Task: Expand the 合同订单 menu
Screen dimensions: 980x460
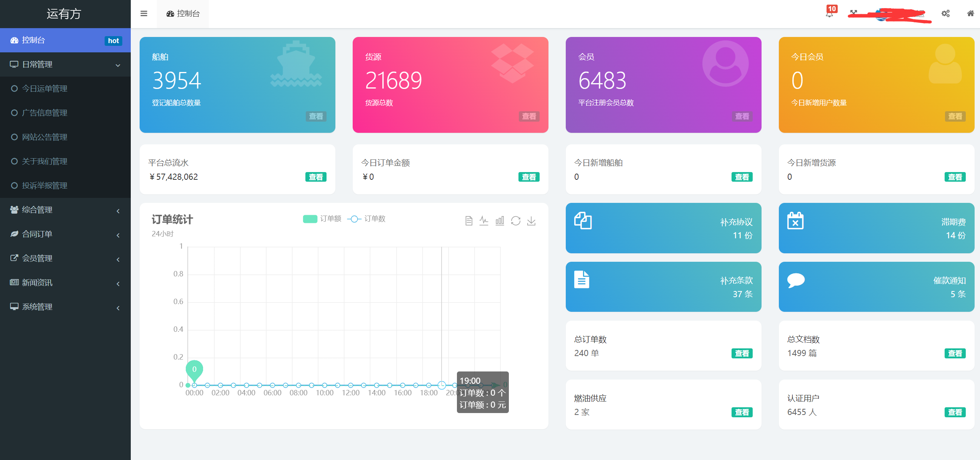Action: click(x=65, y=234)
